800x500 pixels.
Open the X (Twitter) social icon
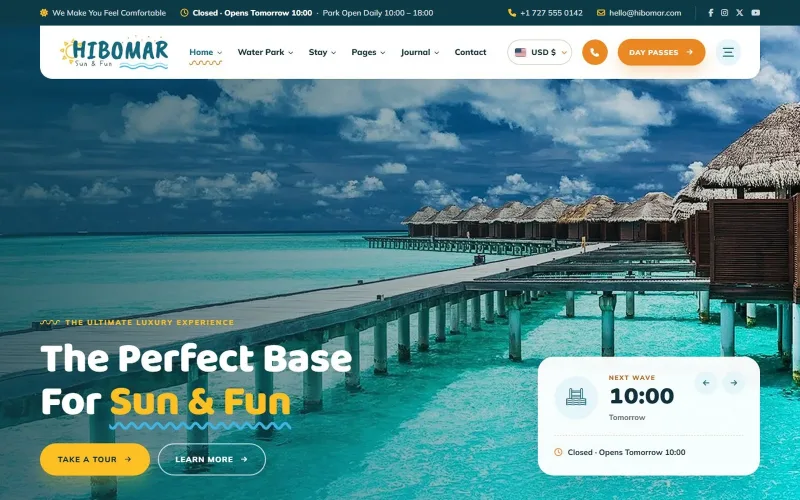pyautogui.click(x=739, y=13)
